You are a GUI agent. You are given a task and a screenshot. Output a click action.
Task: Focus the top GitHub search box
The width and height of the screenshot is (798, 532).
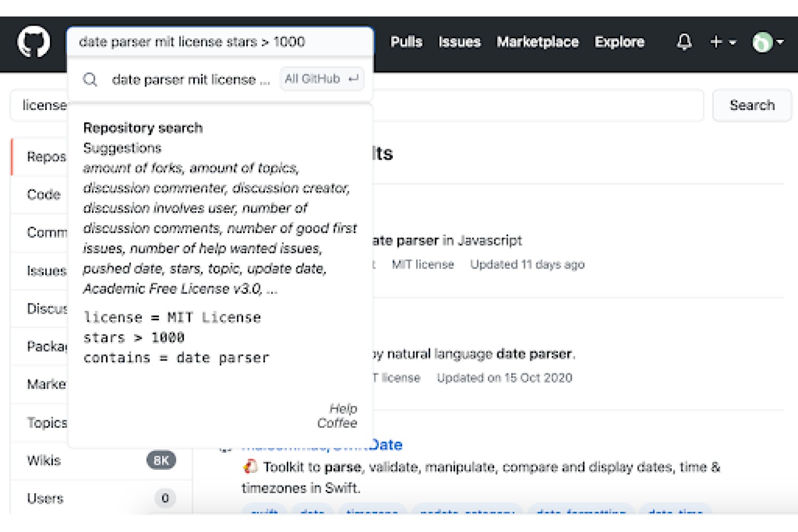click(220, 41)
